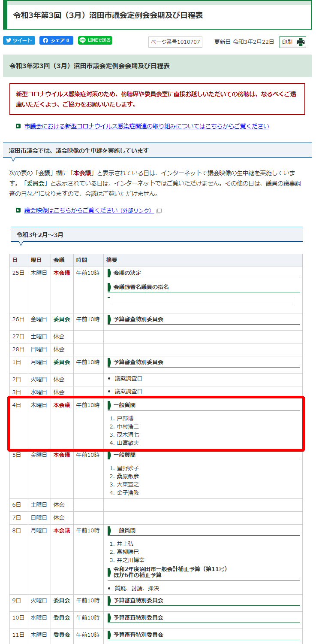Click the 令和2年度沼田市一般会計補正予算 heading
316x644 pixels.
(170, 572)
